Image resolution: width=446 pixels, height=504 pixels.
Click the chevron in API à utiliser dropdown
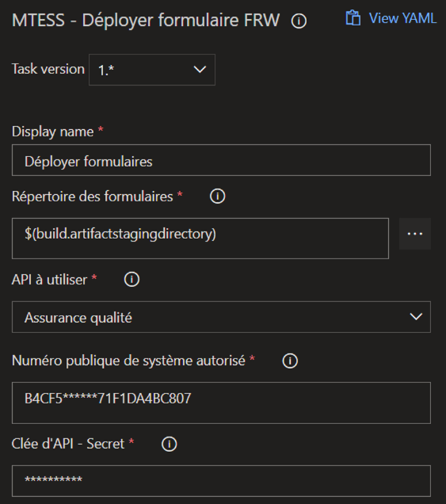pyautogui.click(x=416, y=317)
